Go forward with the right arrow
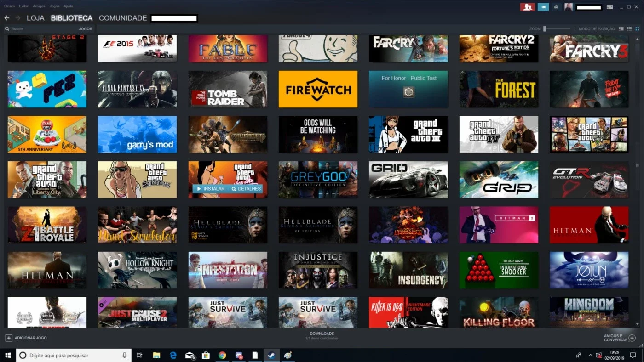The width and height of the screenshot is (644, 362). point(18,18)
